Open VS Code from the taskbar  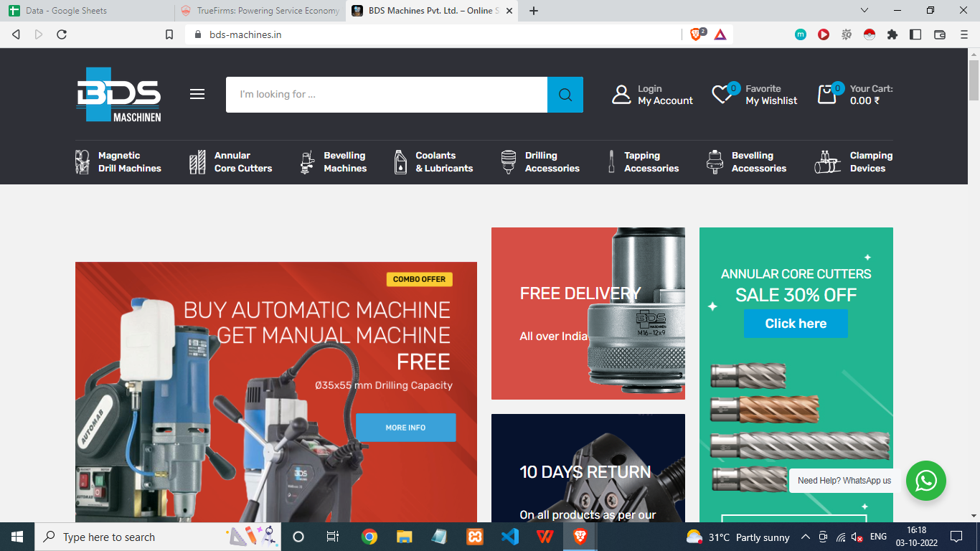pos(510,537)
